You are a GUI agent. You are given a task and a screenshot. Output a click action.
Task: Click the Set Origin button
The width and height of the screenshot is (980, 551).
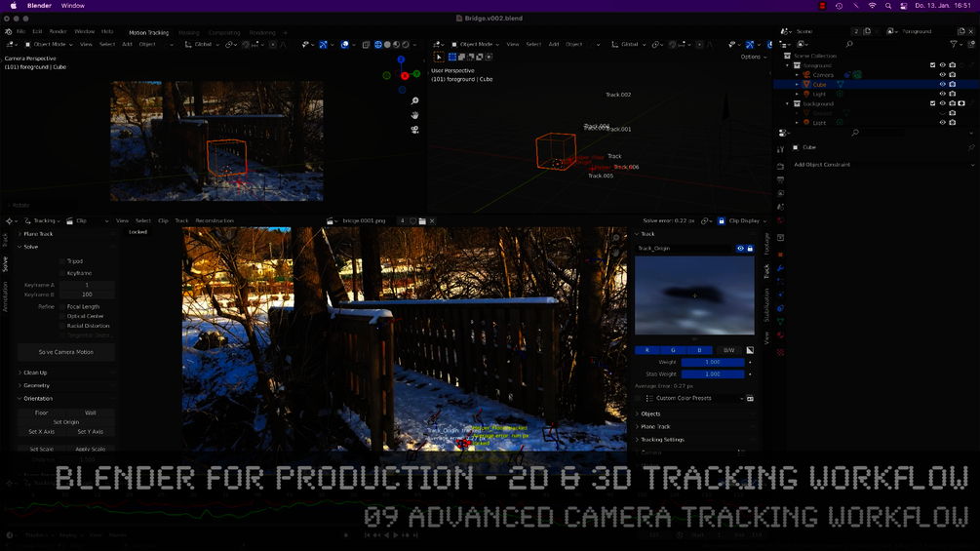click(66, 422)
